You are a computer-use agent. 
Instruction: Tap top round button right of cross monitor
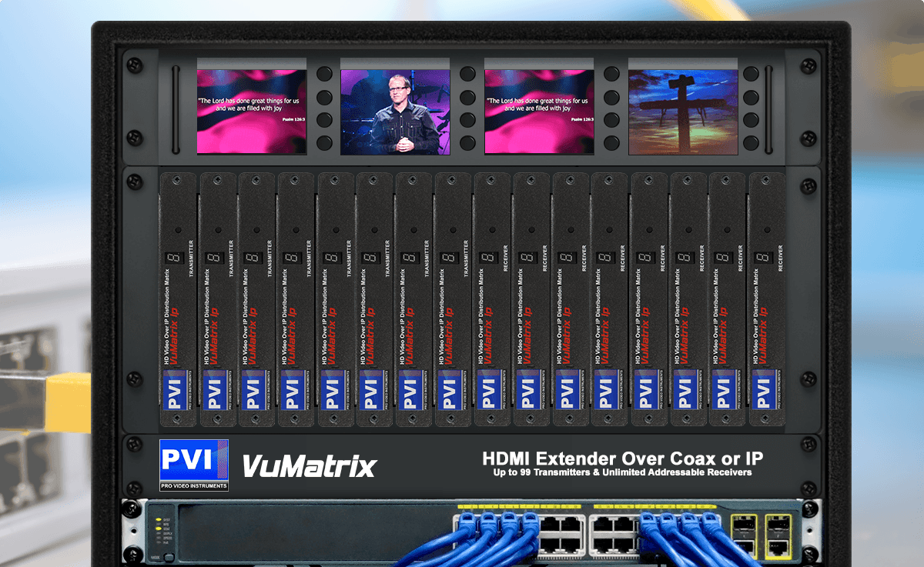(x=752, y=74)
